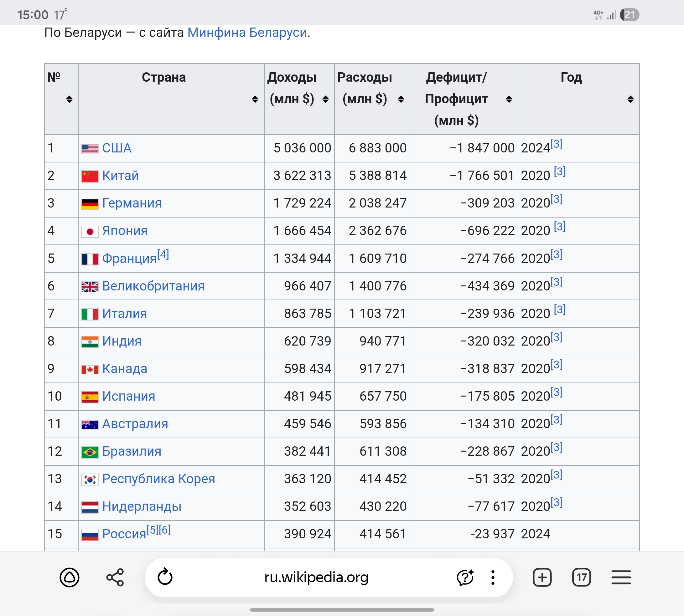The image size is (684, 616).
Task: Open footnote [4] next to Франция
Action: pyautogui.click(x=163, y=254)
